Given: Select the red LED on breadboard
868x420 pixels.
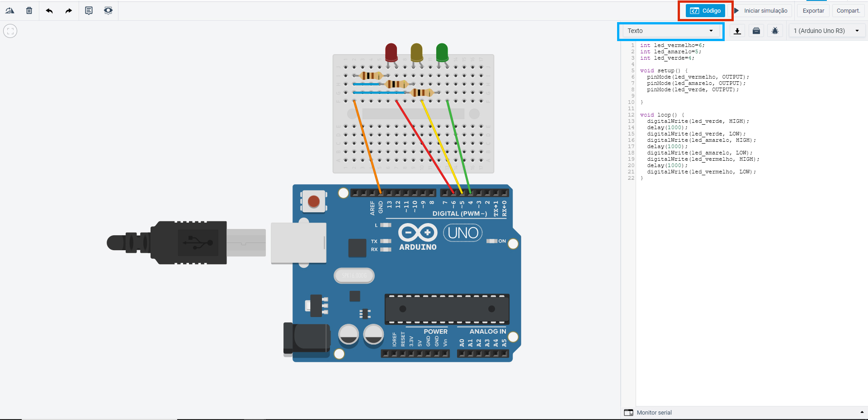Looking at the screenshot, I should click(x=391, y=52).
